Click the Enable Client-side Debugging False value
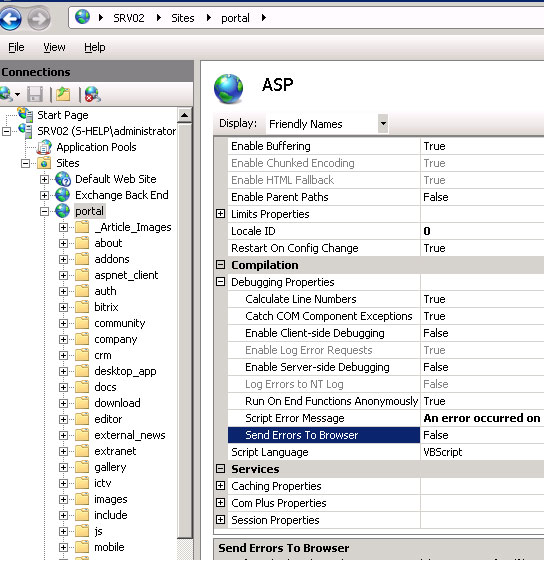Image resolution: width=545 pixels, height=561 pixels. coord(435,333)
